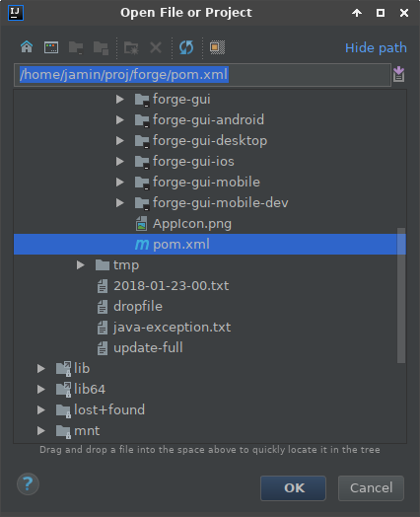Click the Desktop directory toolbar icon
Viewport: 420px width, 517px height.
coord(51,47)
